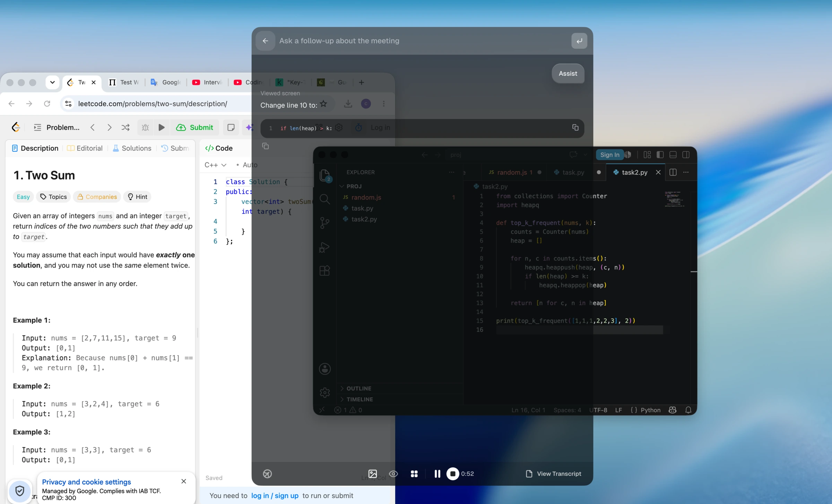Split the VS Code editor right
Viewport: 832px width, 504px height.
tap(673, 172)
